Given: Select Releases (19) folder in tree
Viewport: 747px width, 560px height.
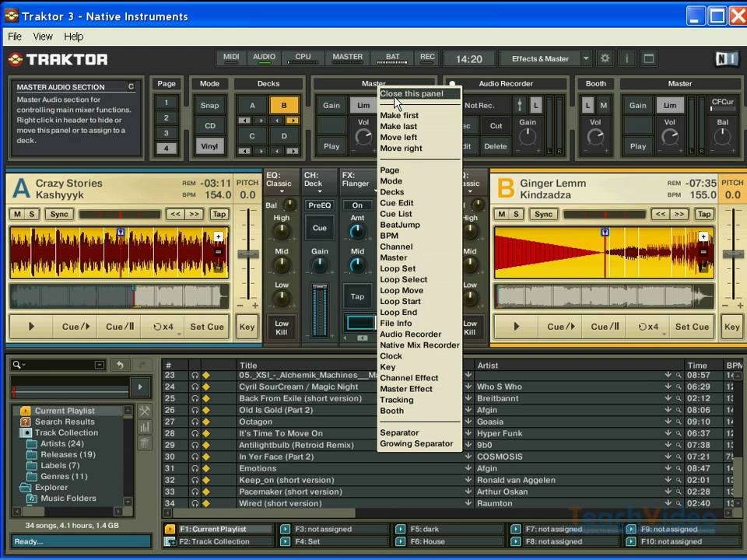Looking at the screenshot, I should pos(68,454).
